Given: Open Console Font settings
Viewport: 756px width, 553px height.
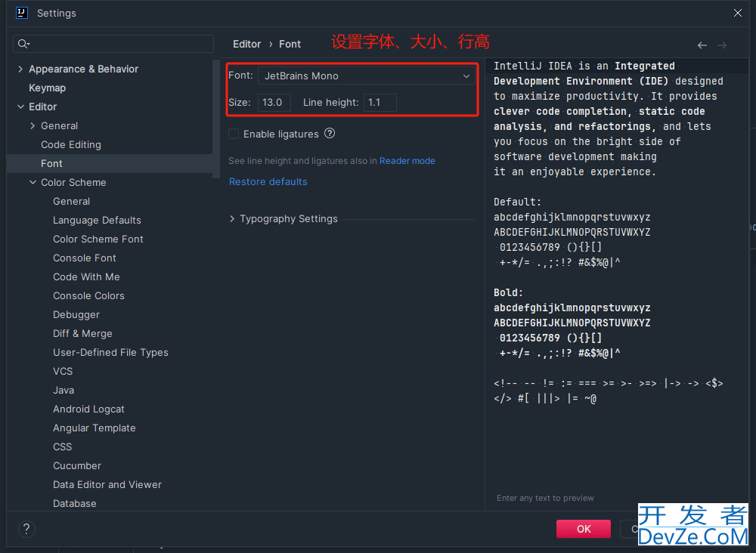Looking at the screenshot, I should (x=85, y=258).
